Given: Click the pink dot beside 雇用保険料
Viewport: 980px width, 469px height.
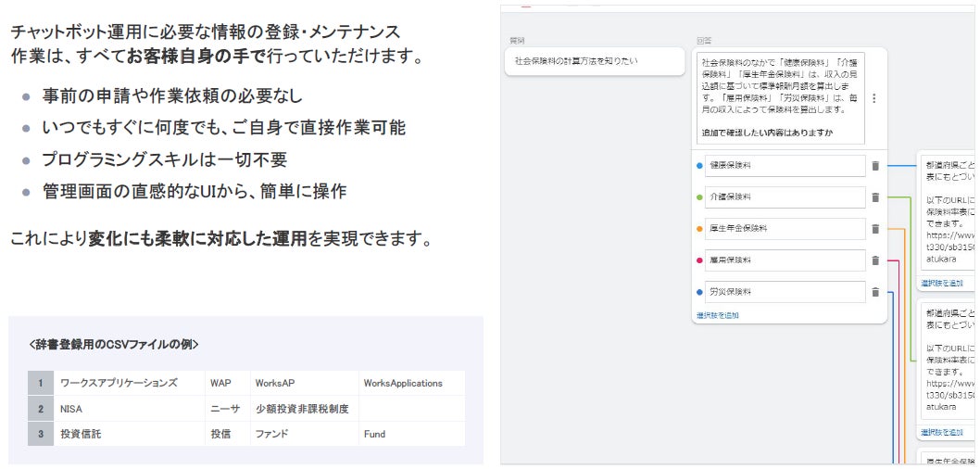Looking at the screenshot, I should [x=699, y=260].
